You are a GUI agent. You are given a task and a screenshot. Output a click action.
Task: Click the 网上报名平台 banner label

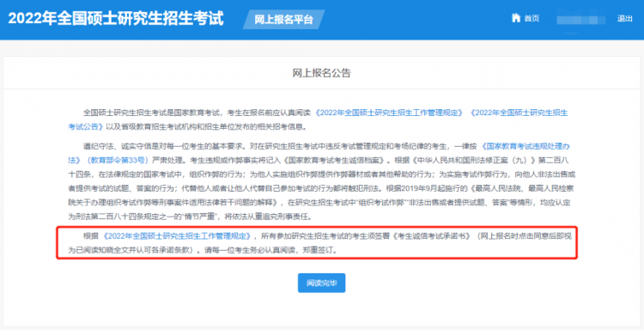click(x=283, y=19)
